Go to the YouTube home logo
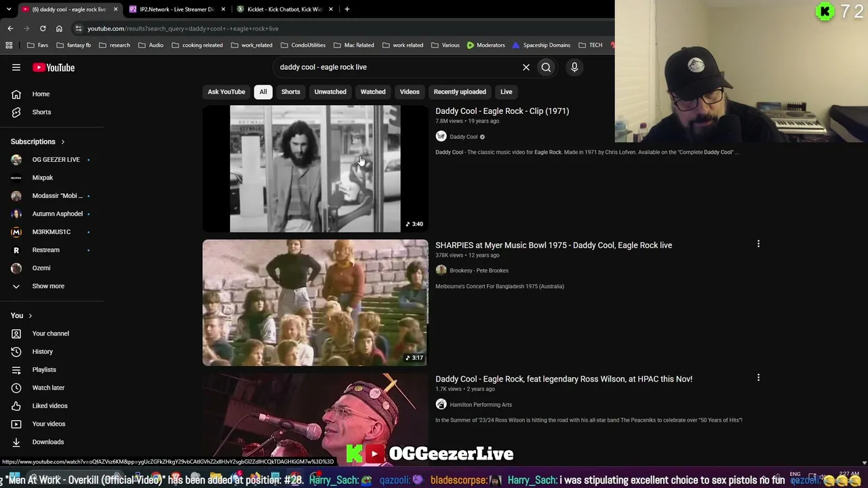Screen dimensions: 868x488 coord(54,67)
